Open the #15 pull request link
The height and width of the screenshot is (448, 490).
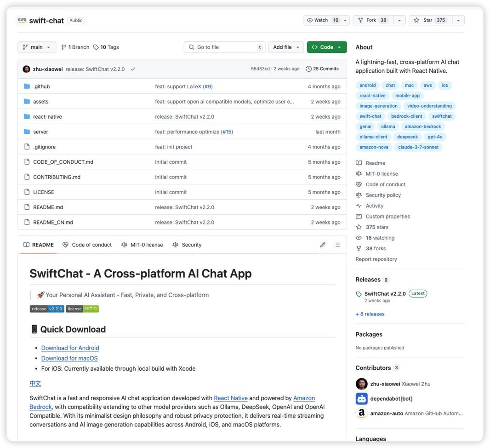227,132
